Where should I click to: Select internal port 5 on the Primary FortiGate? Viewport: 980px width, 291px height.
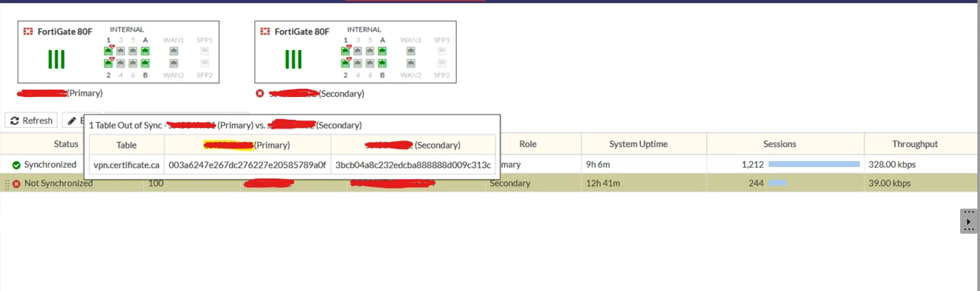[133, 51]
